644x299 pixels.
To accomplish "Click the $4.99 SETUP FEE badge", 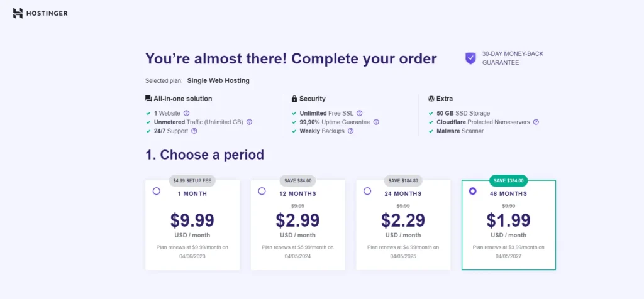I will pyautogui.click(x=192, y=180).
